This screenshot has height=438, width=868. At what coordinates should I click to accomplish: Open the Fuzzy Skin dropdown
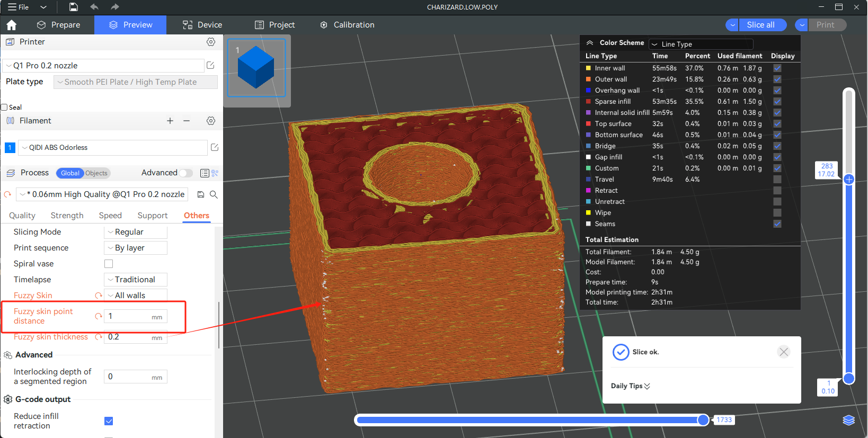136,296
